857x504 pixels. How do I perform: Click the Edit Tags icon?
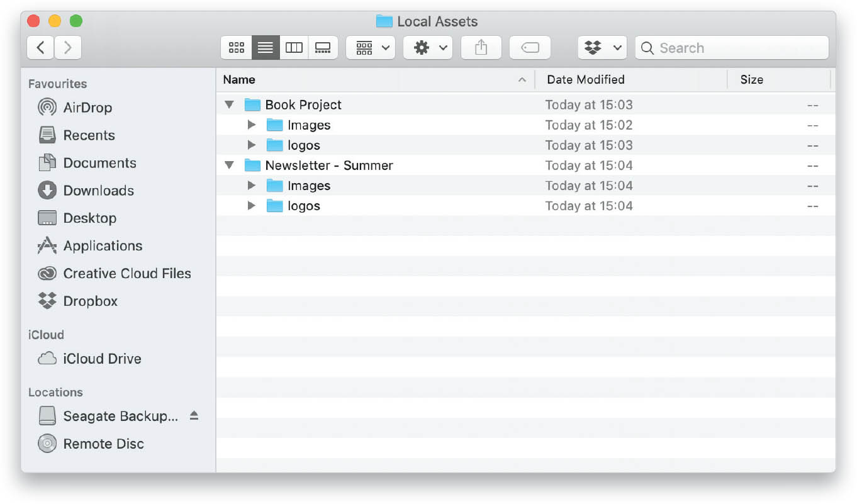coord(530,48)
